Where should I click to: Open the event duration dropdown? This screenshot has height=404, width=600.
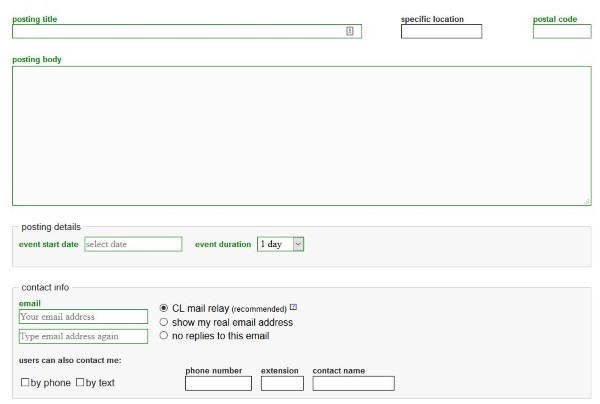click(280, 244)
